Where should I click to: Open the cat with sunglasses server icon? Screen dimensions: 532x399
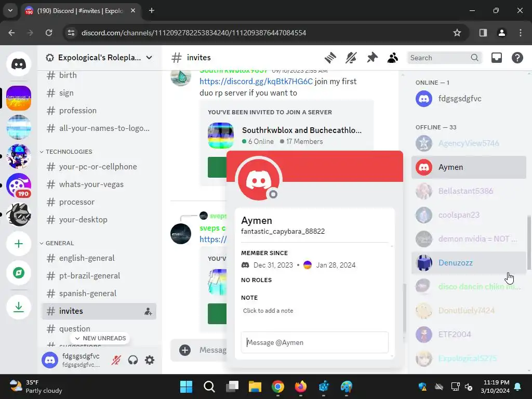pos(19,215)
